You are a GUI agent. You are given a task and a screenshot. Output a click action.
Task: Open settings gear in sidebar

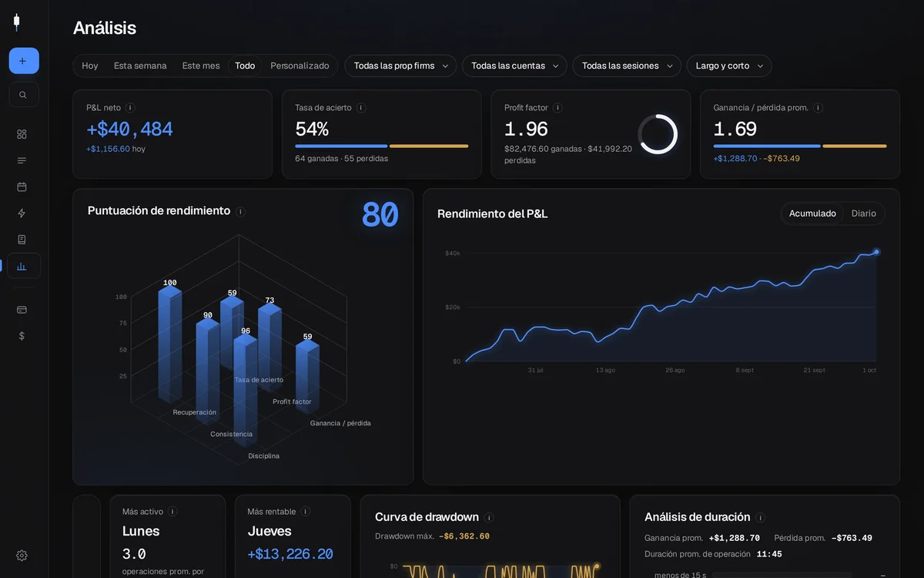(22, 556)
